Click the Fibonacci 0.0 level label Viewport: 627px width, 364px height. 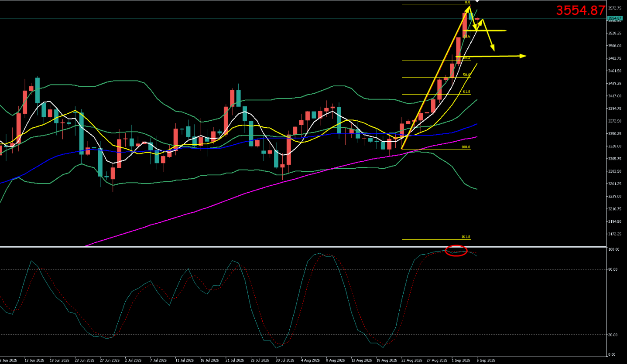(x=467, y=2)
